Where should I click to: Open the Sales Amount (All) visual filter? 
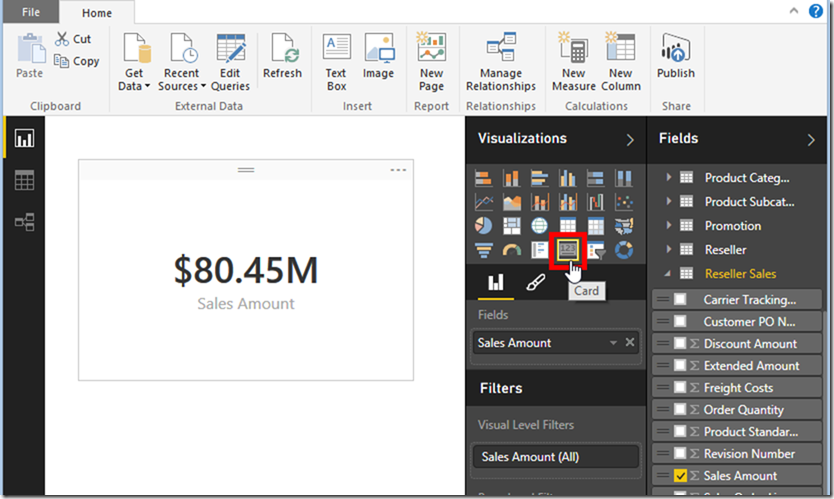tap(556, 457)
